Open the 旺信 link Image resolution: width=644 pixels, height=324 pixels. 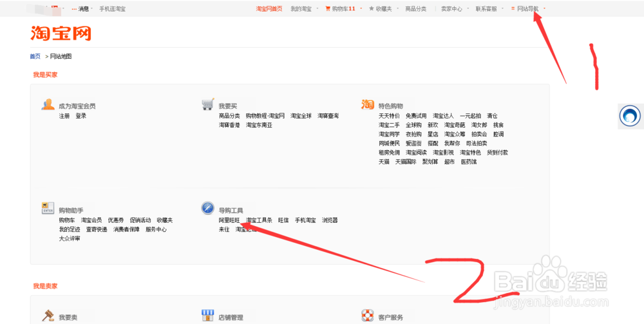click(283, 220)
